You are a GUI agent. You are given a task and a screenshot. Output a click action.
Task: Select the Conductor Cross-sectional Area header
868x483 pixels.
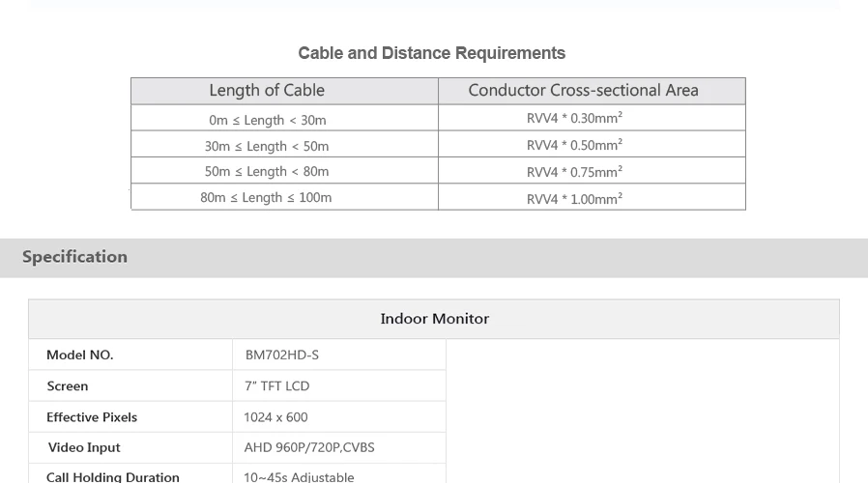pos(592,91)
